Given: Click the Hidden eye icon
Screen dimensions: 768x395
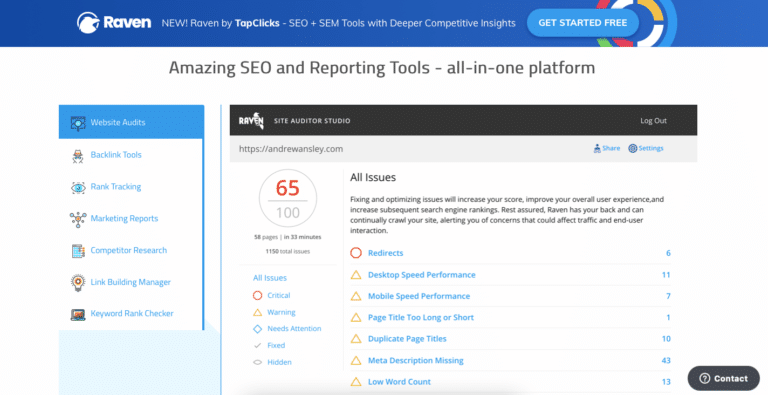Looking at the screenshot, I should [258, 363].
